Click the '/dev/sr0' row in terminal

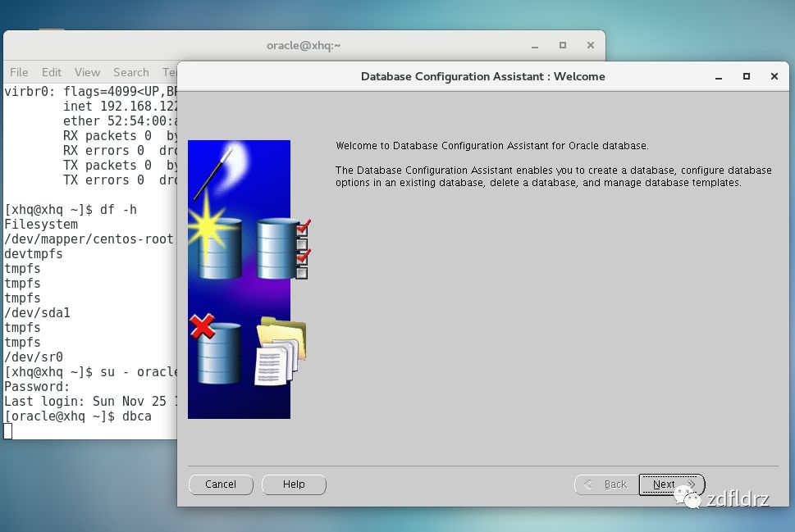(x=34, y=357)
